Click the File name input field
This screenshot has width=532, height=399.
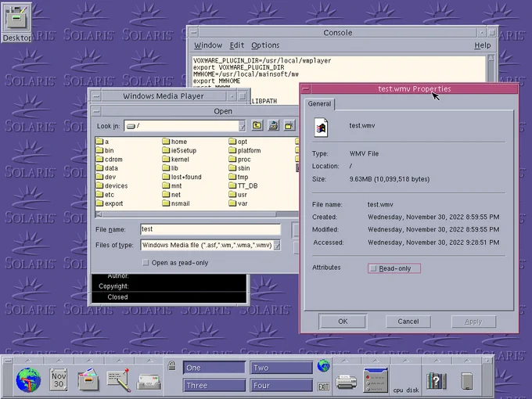pyautogui.click(x=210, y=229)
